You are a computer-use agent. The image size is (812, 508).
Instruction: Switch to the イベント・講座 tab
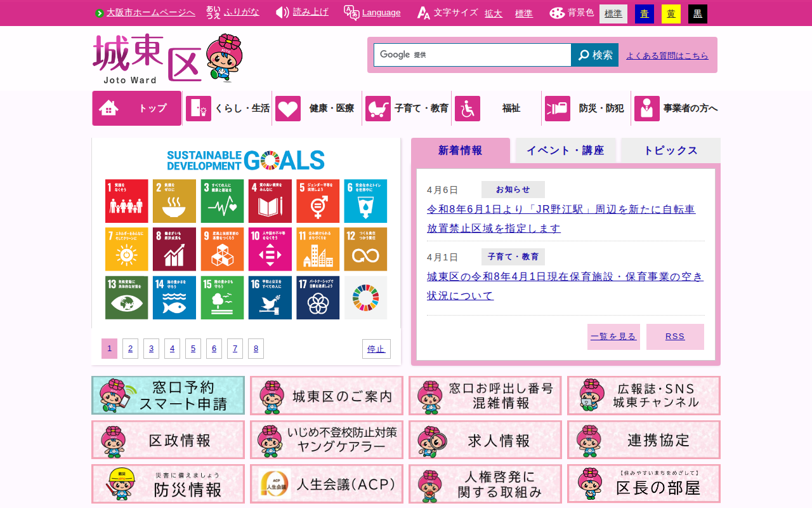(565, 150)
